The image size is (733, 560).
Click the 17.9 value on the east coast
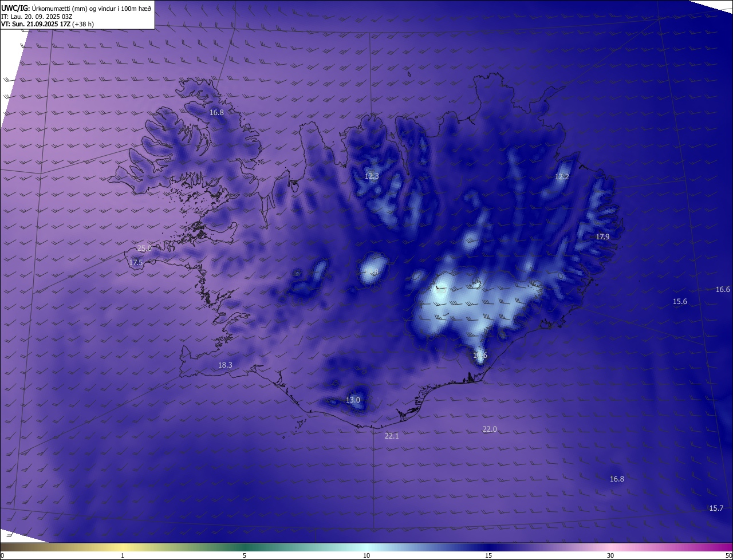coord(602,237)
